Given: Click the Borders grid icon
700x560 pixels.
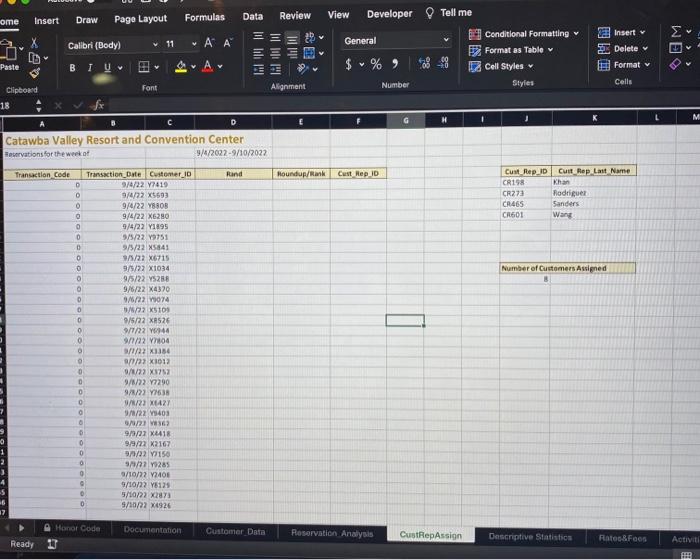Looking at the screenshot, I should 144,67.
